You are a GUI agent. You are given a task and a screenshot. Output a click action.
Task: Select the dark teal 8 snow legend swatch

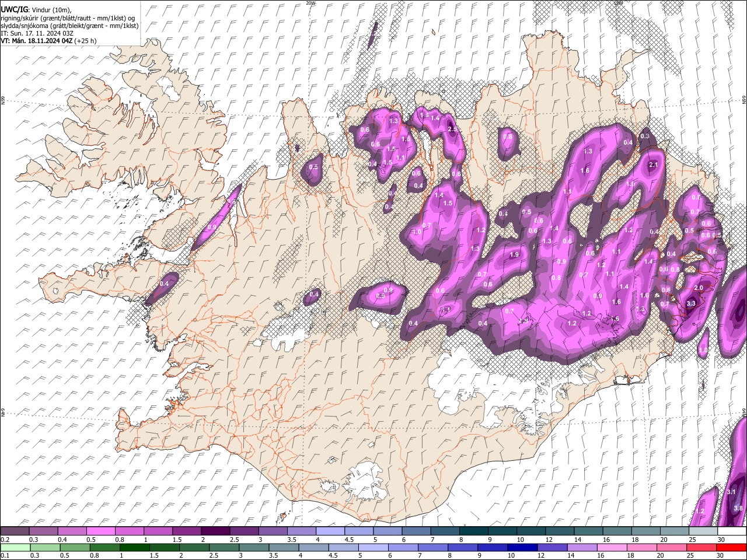pos(473,531)
